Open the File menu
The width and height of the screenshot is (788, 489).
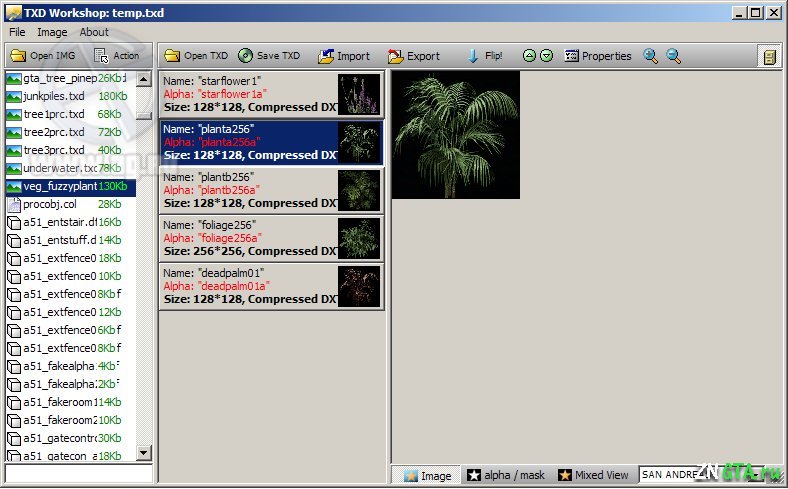click(17, 32)
